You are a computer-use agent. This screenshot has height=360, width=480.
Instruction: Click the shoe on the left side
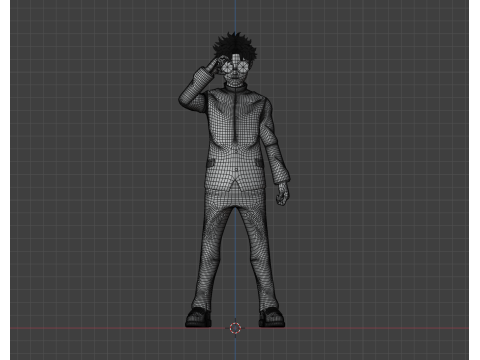pyautogui.click(x=198, y=318)
